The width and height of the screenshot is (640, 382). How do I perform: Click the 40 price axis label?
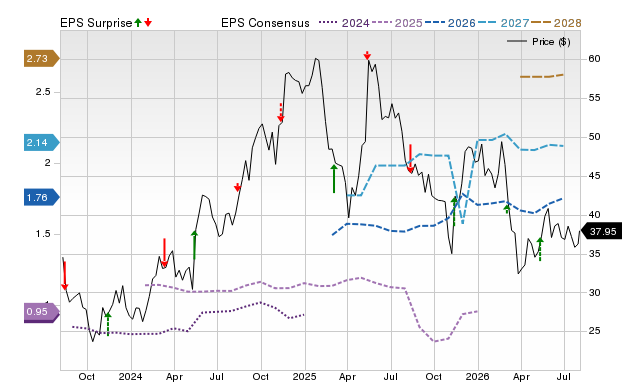click(594, 215)
